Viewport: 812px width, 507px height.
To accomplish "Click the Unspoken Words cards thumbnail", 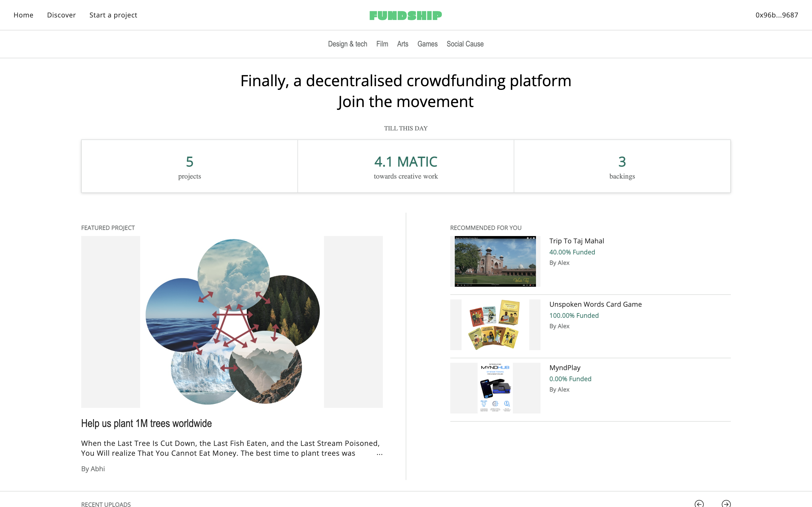I will 495,324.
